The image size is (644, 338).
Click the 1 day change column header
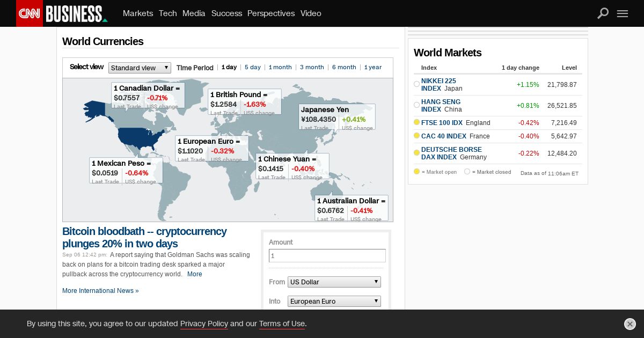[x=521, y=68]
